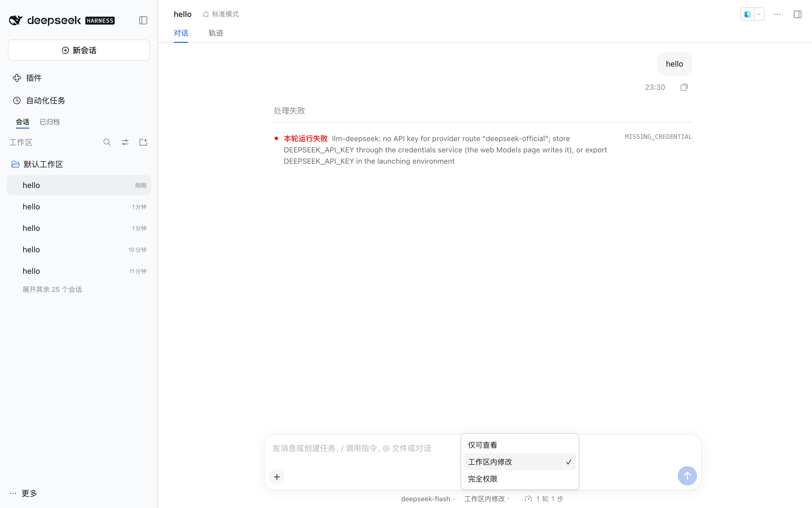Switch to the 会话 sidebar tab
812x508 pixels.
[23, 122]
